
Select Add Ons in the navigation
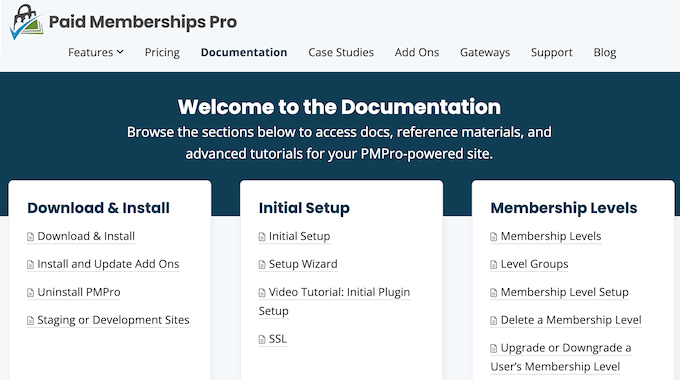(x=417, y=52)
